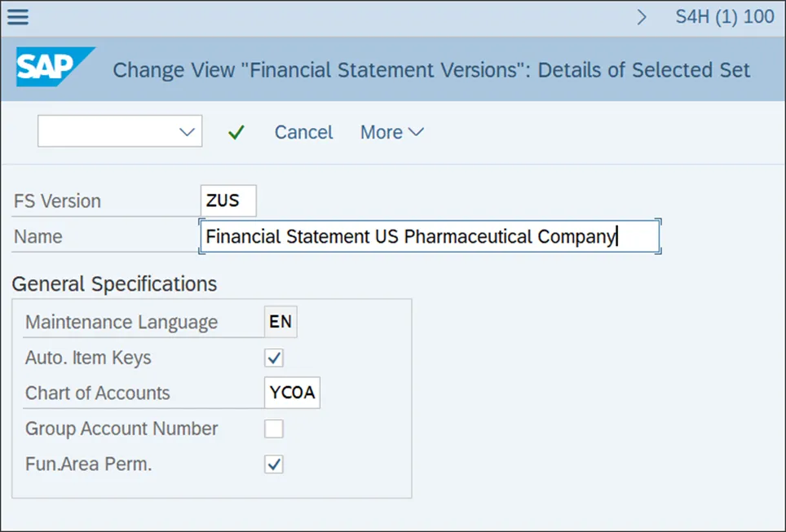
Task: Click the SAP logo
Action: pos(55,68)
